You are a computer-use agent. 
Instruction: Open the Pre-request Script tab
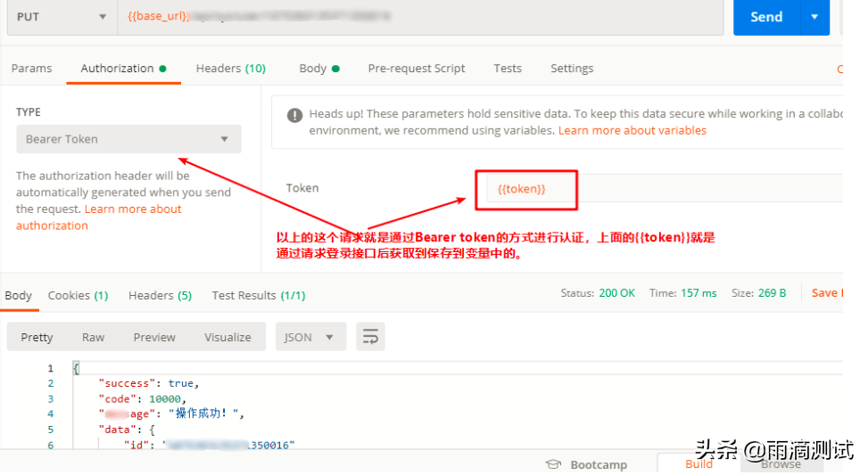tap(417, 69)
